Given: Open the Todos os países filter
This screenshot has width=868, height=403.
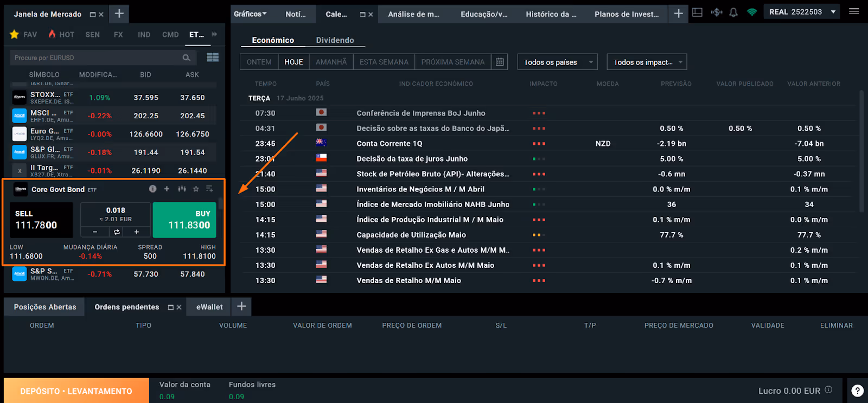Looking at the screenshot, I should (x=557, y=62).
